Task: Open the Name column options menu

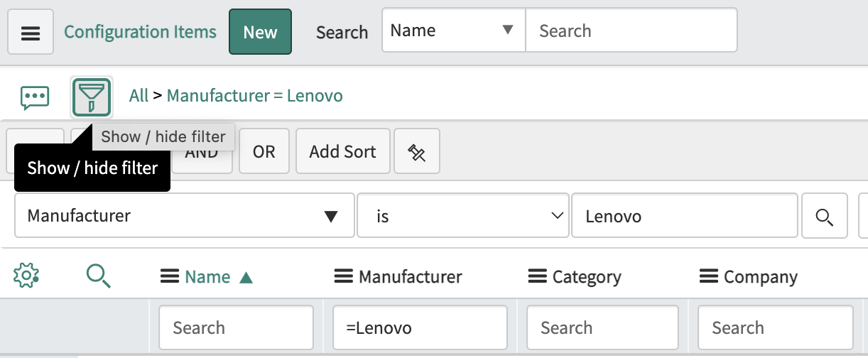Action: point(169,277)
